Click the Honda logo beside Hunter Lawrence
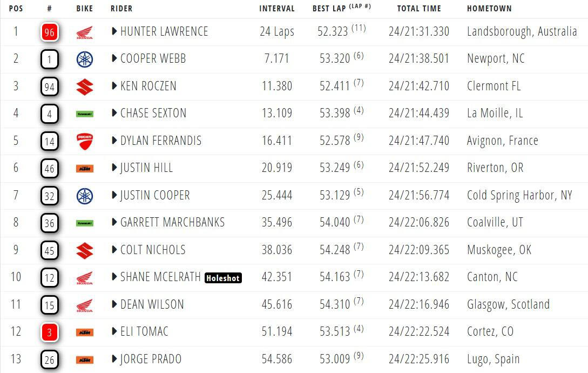This screenshot has height=373, width=588. click(x=84, y=32)
